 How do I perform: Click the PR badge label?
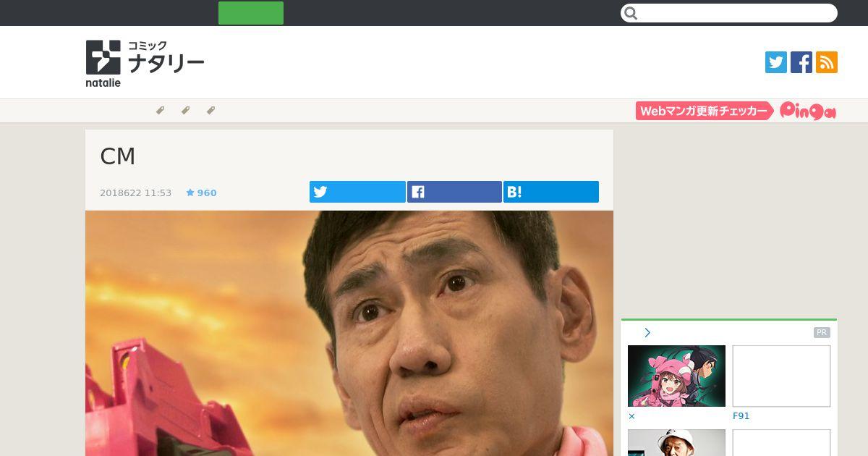coord(822,333)
